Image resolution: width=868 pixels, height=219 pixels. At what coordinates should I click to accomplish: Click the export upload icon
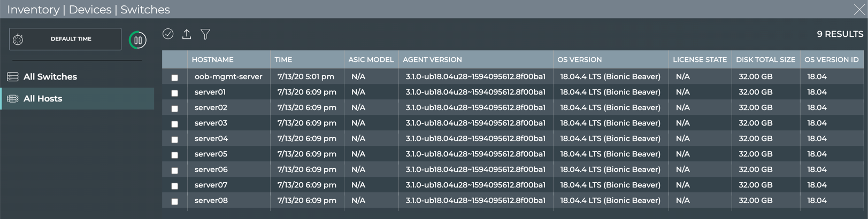pyautogui.click(x=187, y=34)
